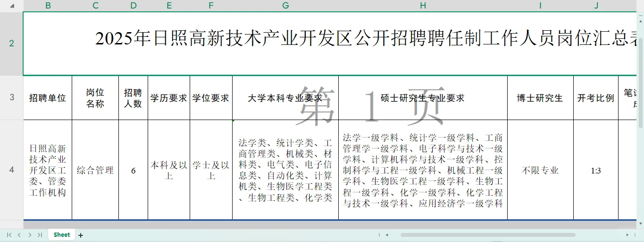
Task: Select column G header
Action: tap(285, 6)
